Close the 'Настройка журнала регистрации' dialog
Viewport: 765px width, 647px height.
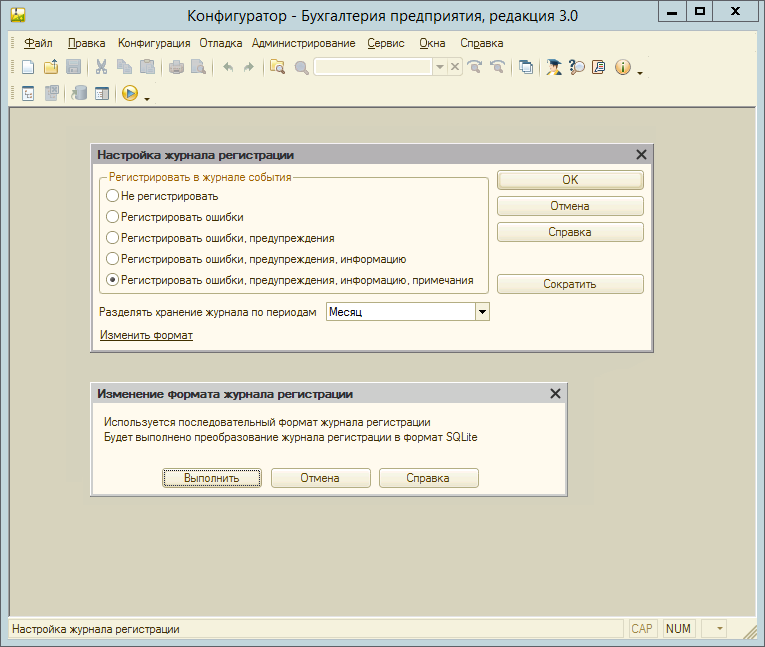[641, 155]
